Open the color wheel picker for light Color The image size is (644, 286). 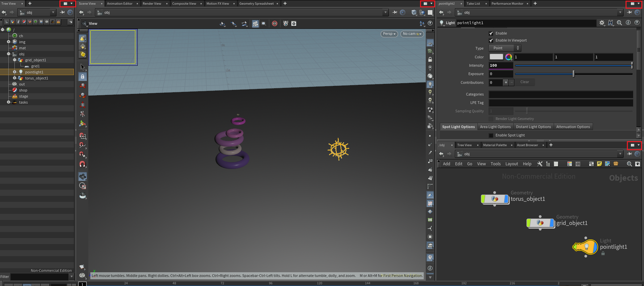pos(508,57)
